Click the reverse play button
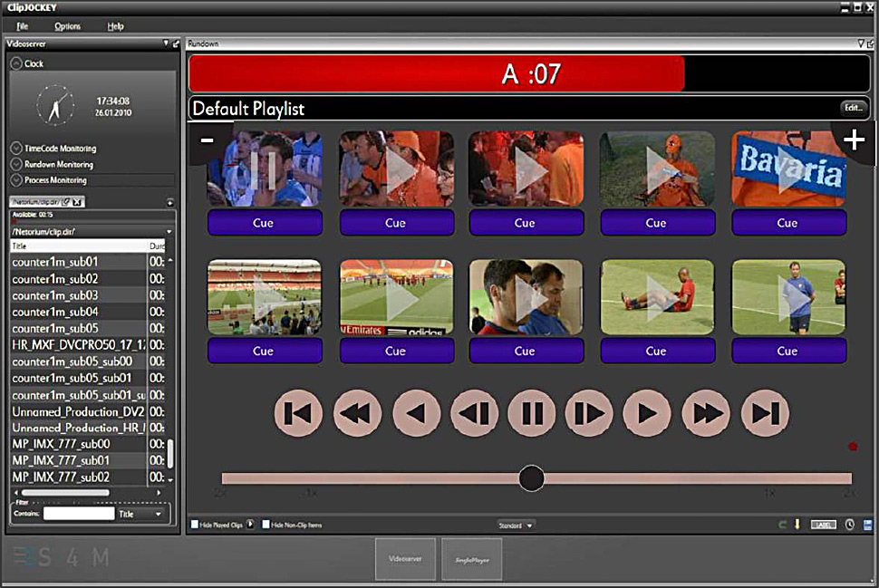The width and height of the screenshot is (879, 588). (416, 414)
